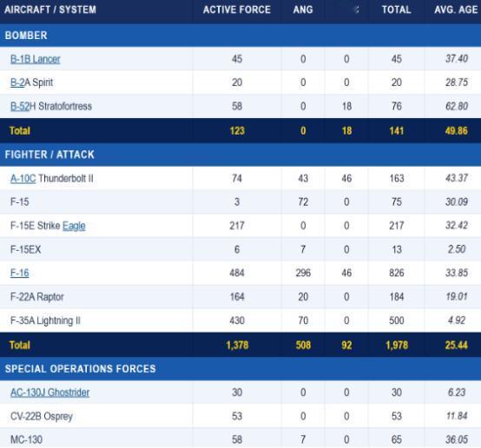Screen dimensions: 481x448
Task: Open the B-52H Stratofortress link
Action: 20,106
